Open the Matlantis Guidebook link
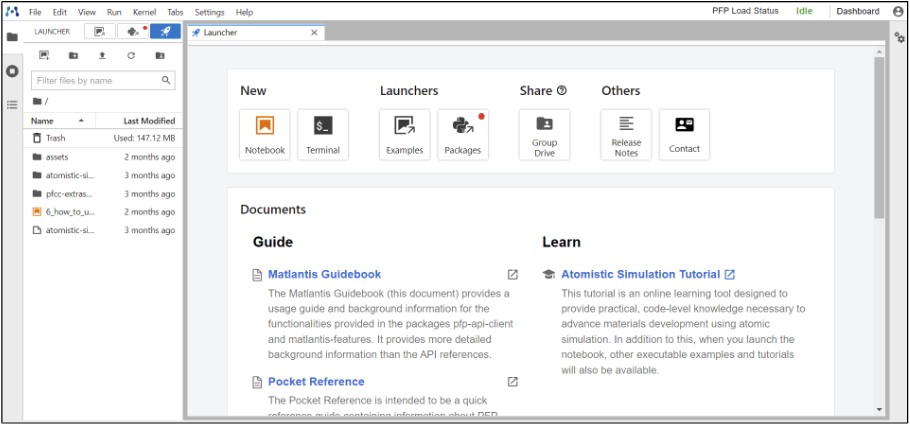 [x=324, y=274]
